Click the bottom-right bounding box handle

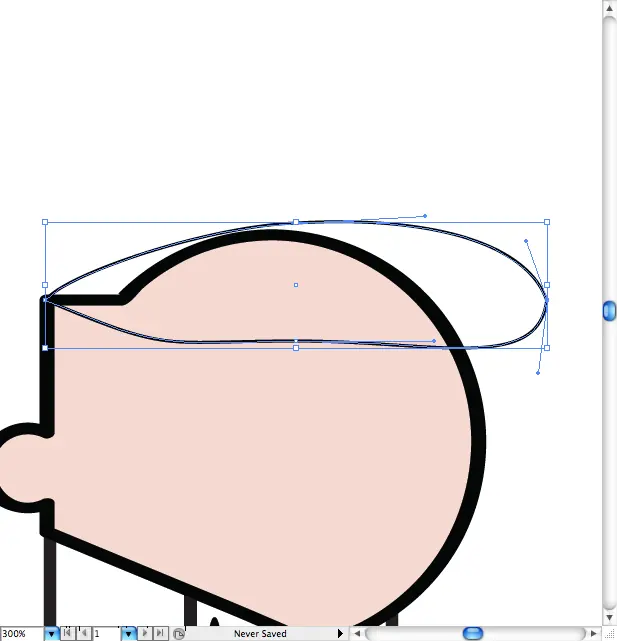547,348
